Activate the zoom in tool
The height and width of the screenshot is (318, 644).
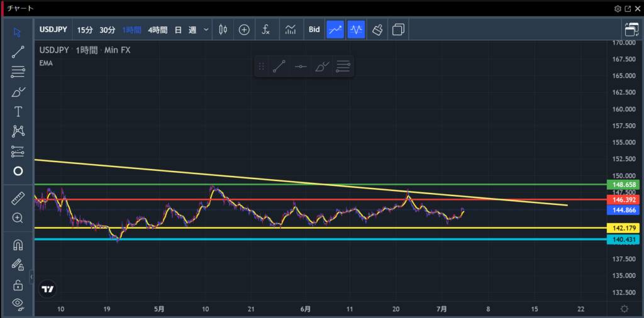18,218
